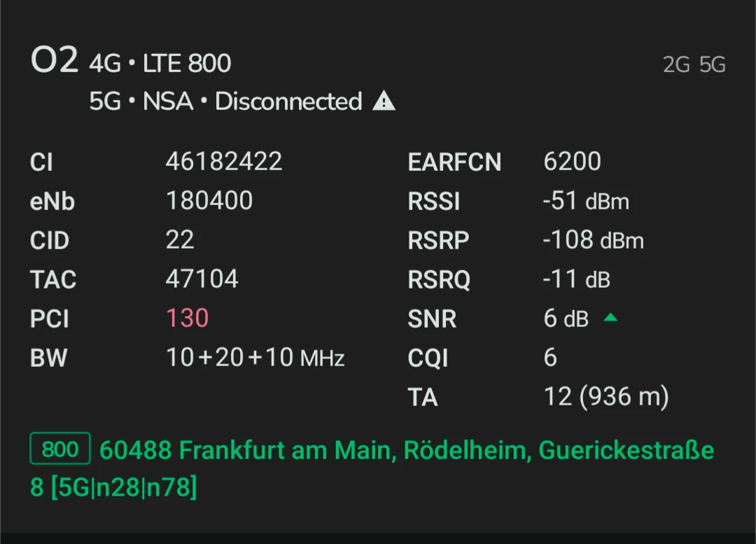Select the RSSI reading -51 dBm

click(x=586, y=201)
